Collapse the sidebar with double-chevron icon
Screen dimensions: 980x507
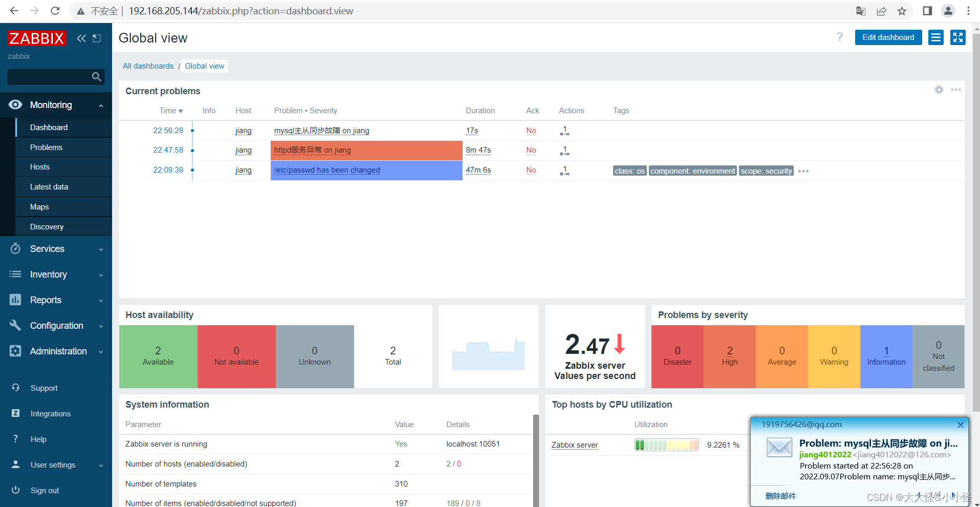pyautogui.click(x=81, y=38)
